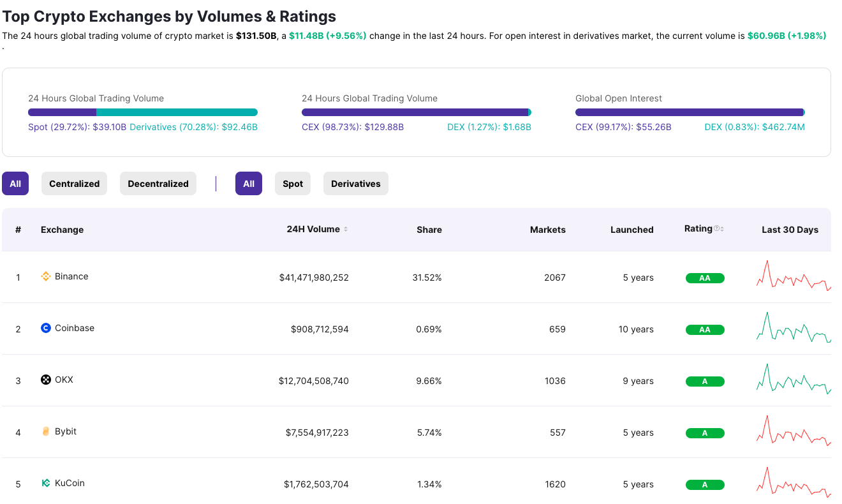Click the Spot versus Derivatives volume bar
This screenshot has height=504, width=842.
coord(143,112)
